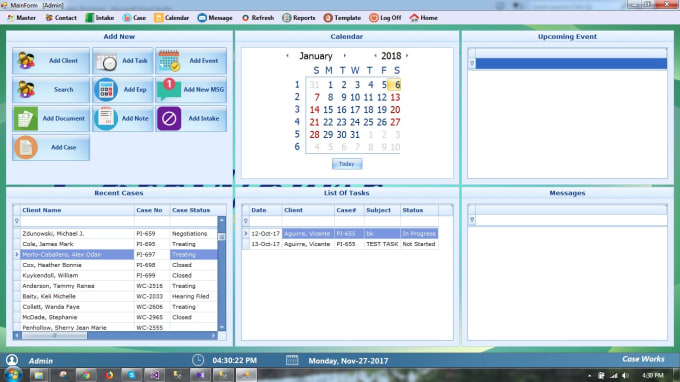Go to next month arrow
Screen dimensions: 680x382
pyautogui.click(x=345, y=56)
